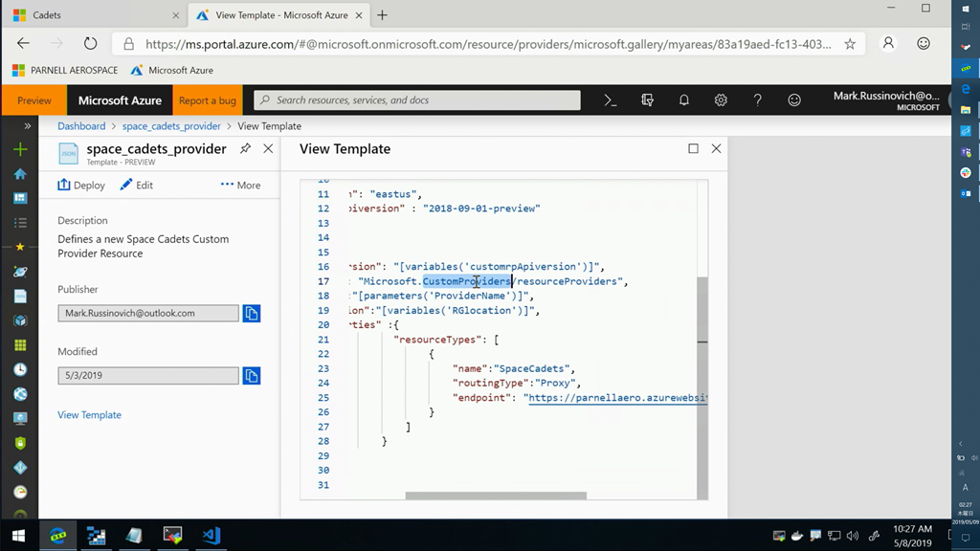Expand the left sidebar menu
Image resolution: width=980 pixels, height=551 pixels.
coord(27,126)
